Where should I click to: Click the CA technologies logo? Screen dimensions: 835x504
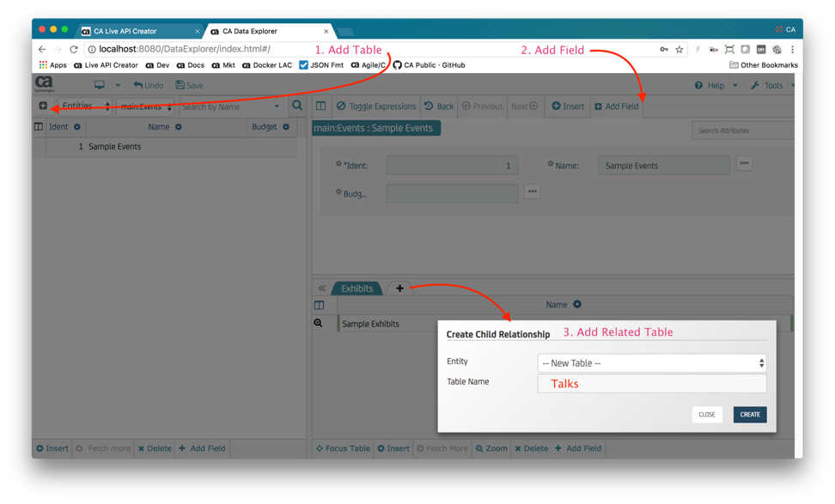tap(44, 84)
